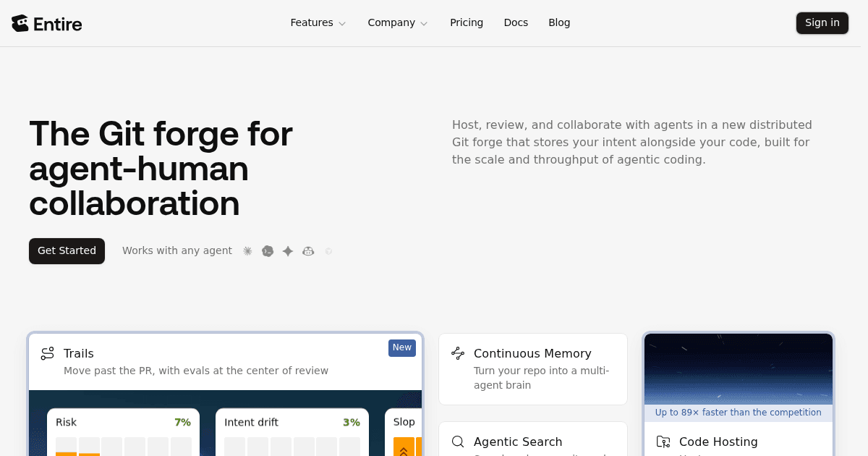868x456 pixels.
Task: Click "Move past the PR" description text
Action: point(196,371)
